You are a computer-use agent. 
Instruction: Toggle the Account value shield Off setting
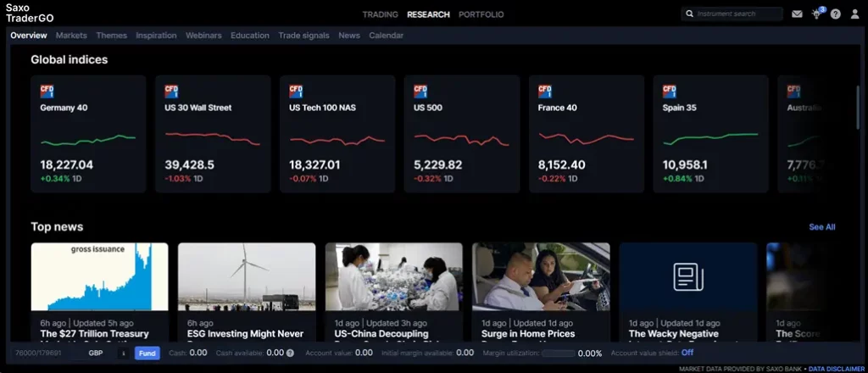(x=687, y=353)
